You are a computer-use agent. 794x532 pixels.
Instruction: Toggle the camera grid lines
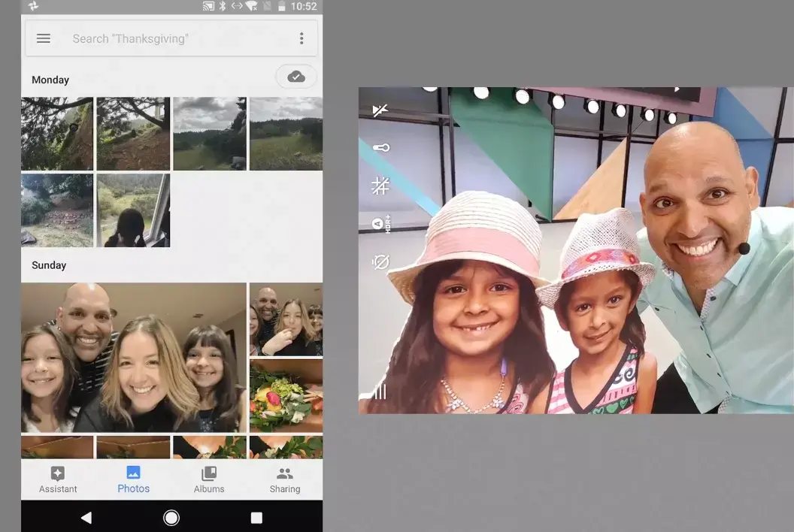tap(380, 186)
